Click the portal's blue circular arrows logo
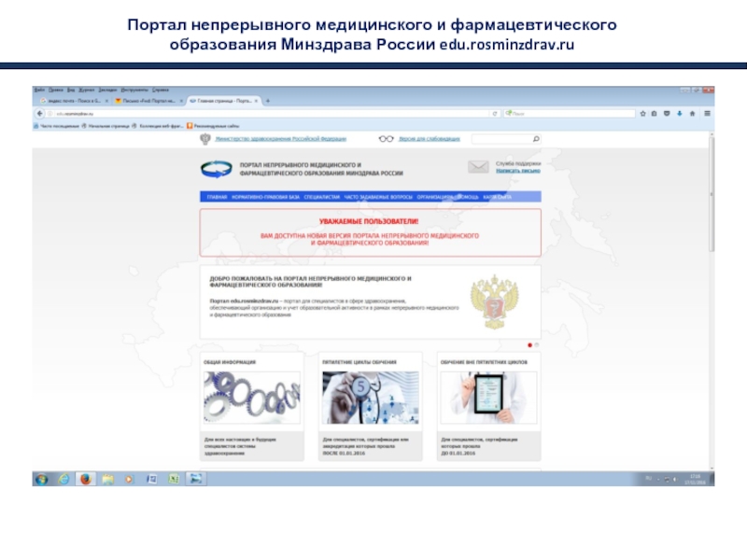The width and height of the screenshot is (747, 560). [x=217, y=169]
